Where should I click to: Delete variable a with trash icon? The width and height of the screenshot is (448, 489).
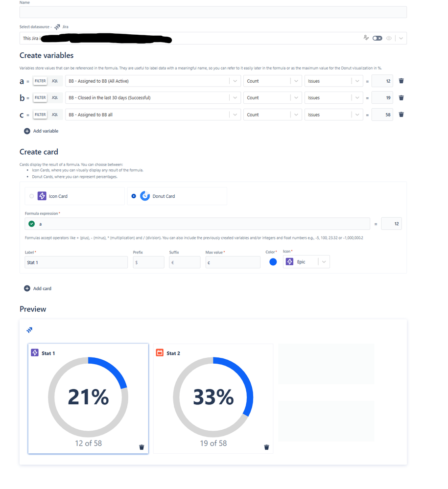pos(401,81)
